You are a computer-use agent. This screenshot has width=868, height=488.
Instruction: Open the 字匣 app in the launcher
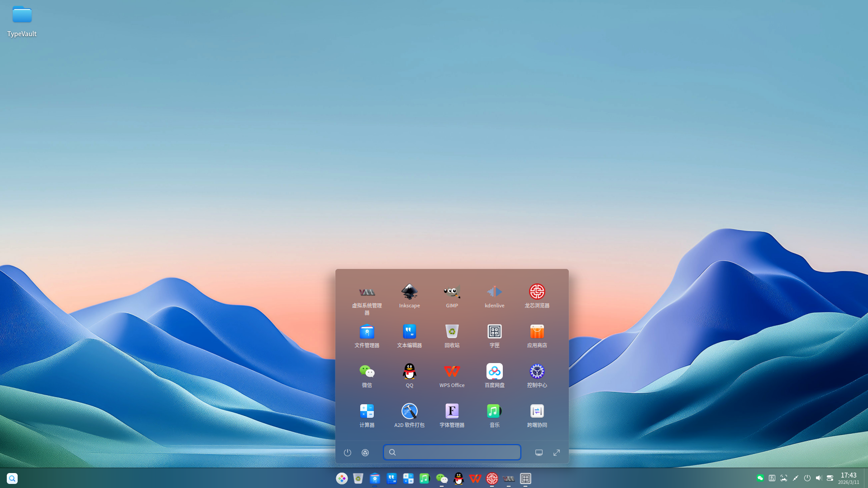[x=494, y=335]
